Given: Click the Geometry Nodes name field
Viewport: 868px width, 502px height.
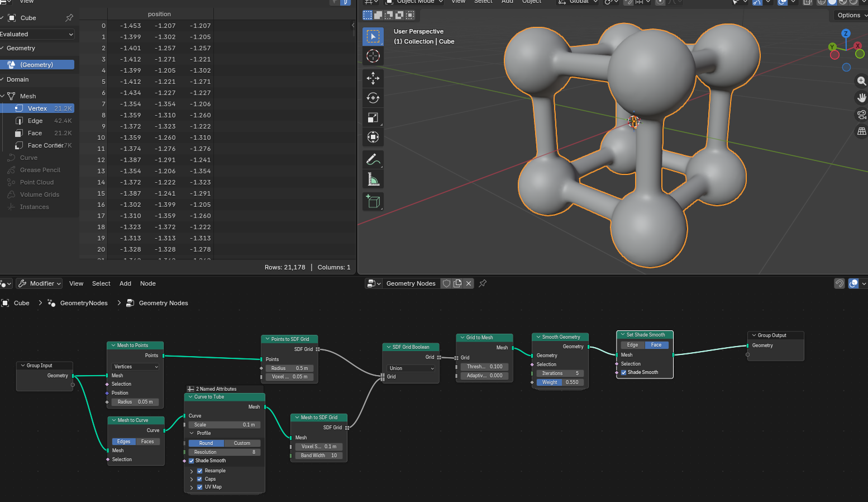Looking at the screenshot, I should coord(411,283).
